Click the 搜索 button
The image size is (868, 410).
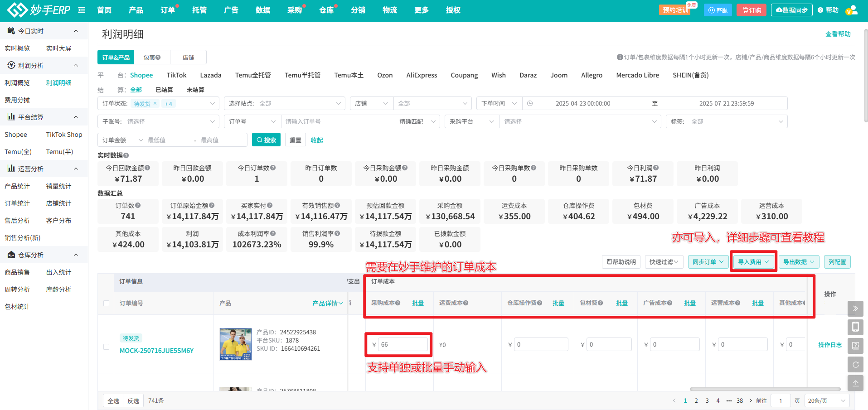(266, 140)
